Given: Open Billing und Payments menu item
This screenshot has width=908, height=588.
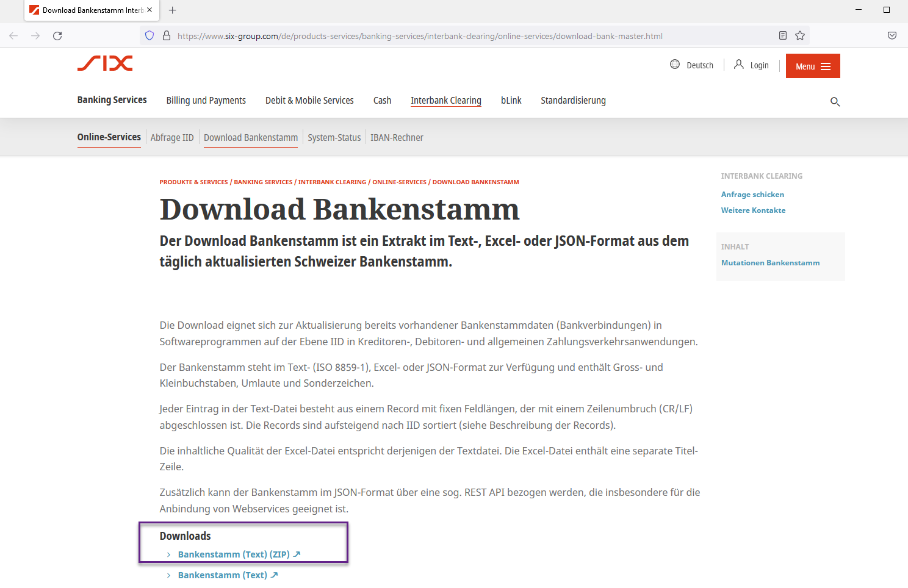Looking at the screenshot, I should click(x=206, y=101).
